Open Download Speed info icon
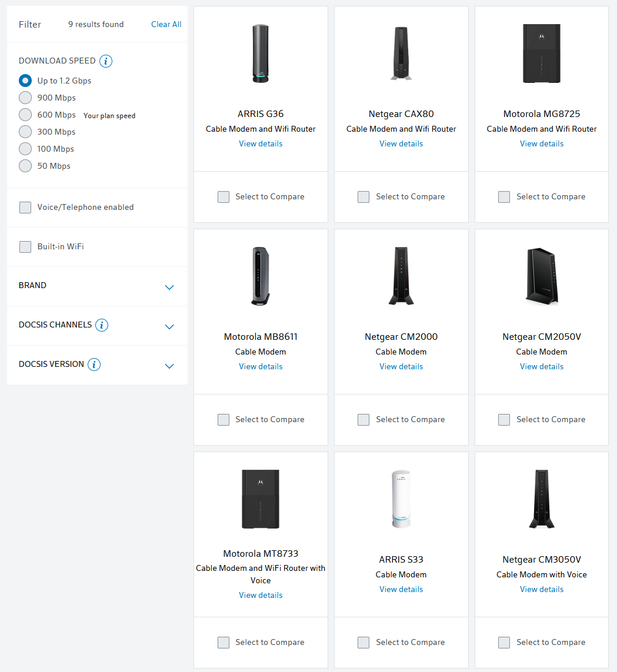 coord(106,61)
